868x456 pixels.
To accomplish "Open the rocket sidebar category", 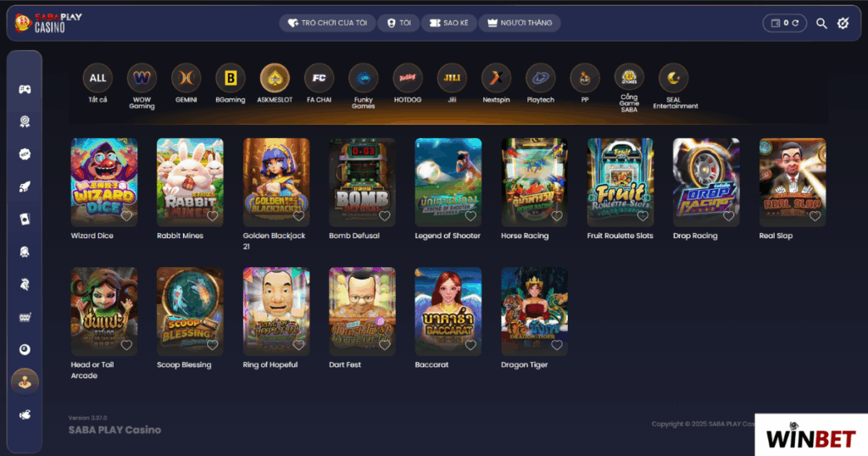I will [25, 187].
